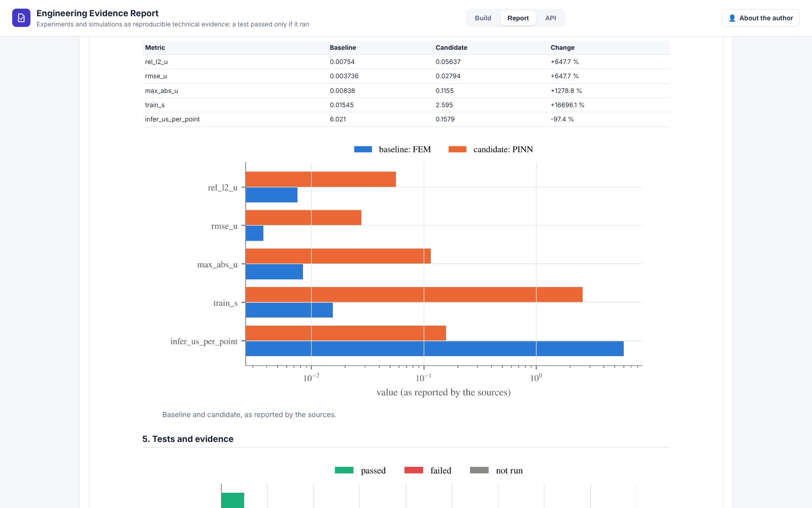This screenshot has width=812, height=508.
Task: Open the About the author button
Action: point(760,18)
